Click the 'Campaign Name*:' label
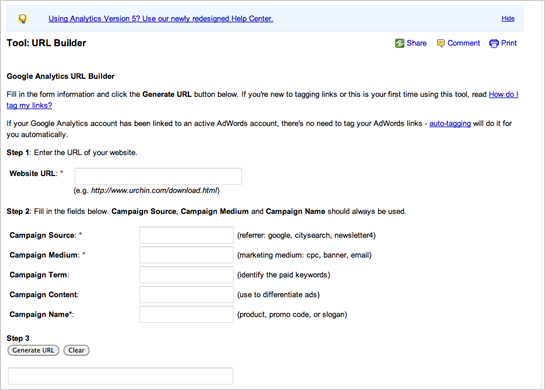 [42, 315]
